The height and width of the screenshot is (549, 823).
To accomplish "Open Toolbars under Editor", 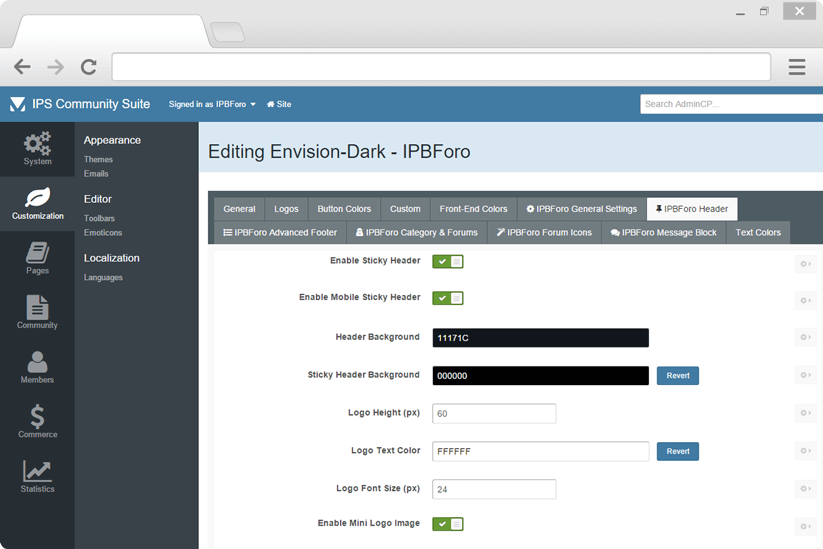I will tap(99, 218).
